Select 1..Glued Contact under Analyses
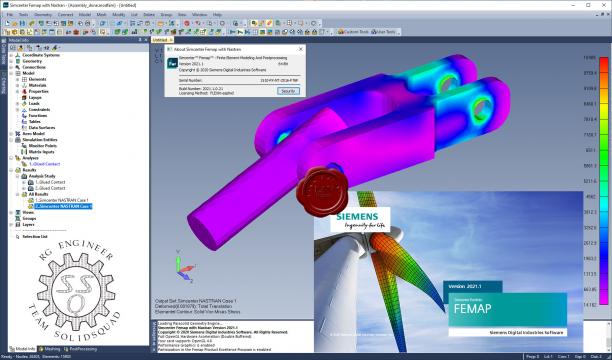This screenshot has width=612, height=360. click(x=44, y=164)
